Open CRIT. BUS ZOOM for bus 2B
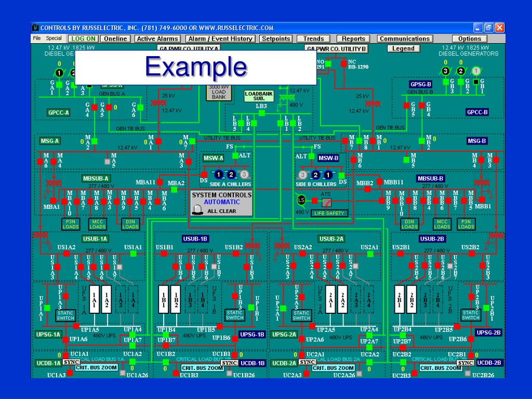This screenshot has height=399, width=532. click(441, 368)
